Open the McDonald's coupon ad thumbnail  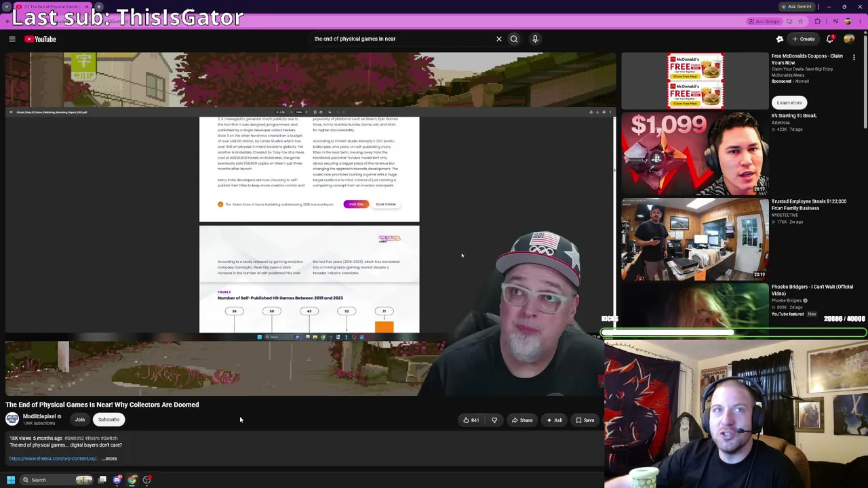(695, 81)
